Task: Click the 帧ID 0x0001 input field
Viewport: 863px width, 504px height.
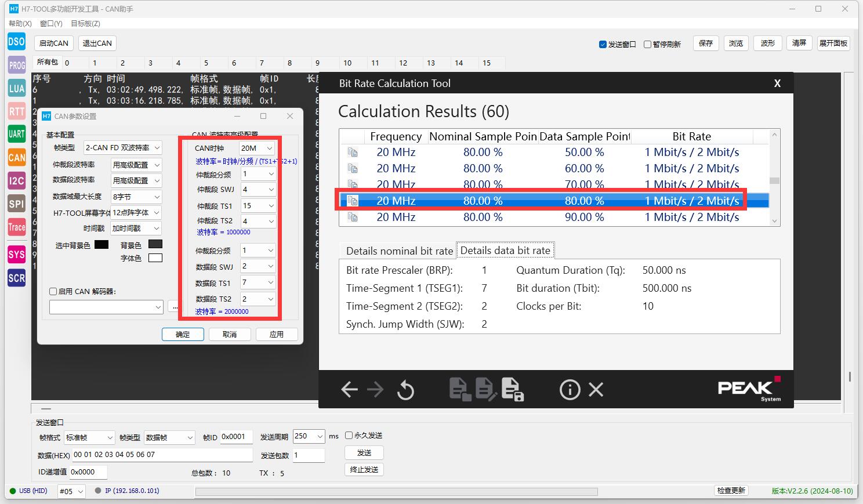Action: click(236, 437)
